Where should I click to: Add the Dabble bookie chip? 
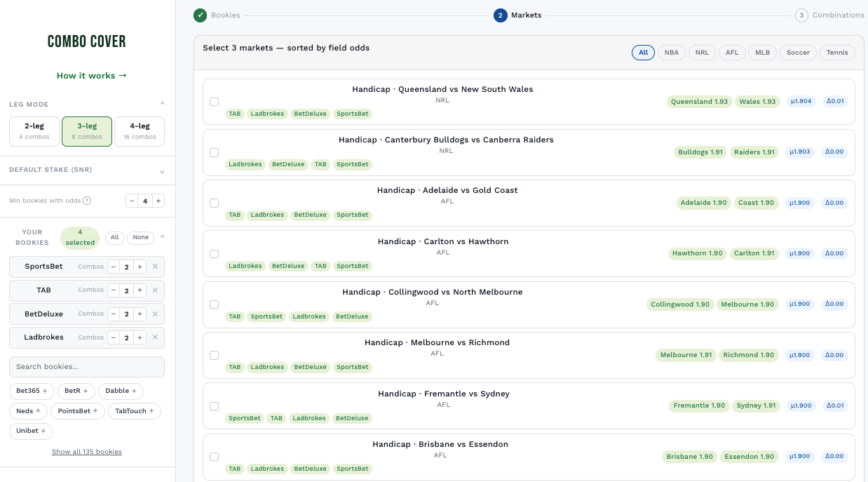(121, 391)
